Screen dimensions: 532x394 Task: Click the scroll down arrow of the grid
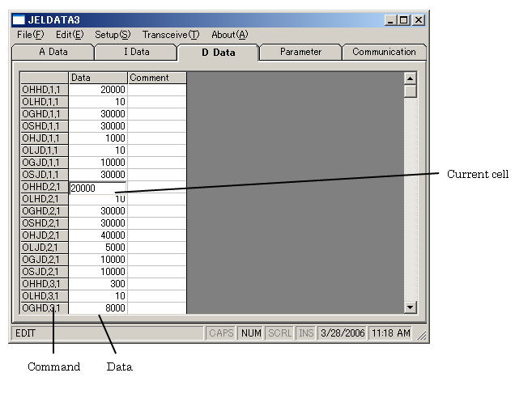click(410, 307)
